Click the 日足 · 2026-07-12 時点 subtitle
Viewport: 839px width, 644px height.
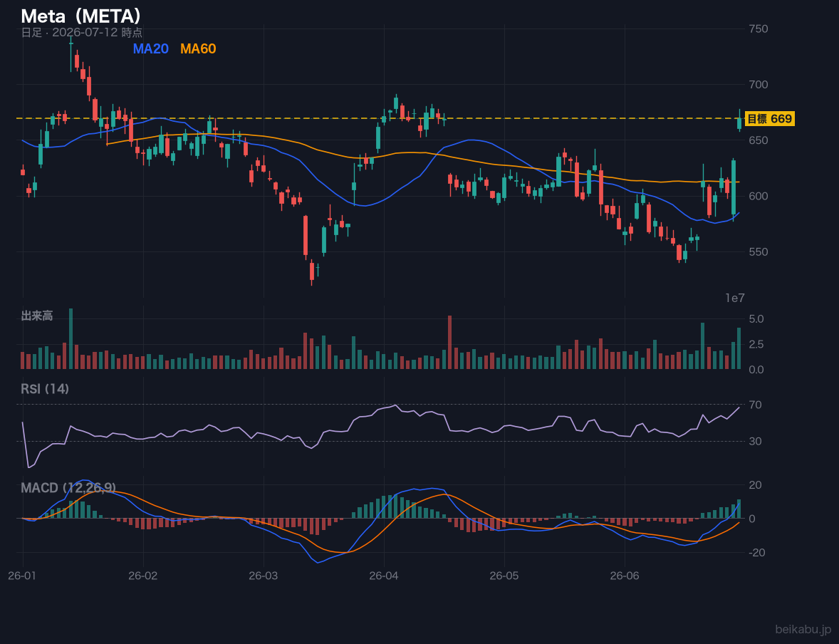pos(81,32)
